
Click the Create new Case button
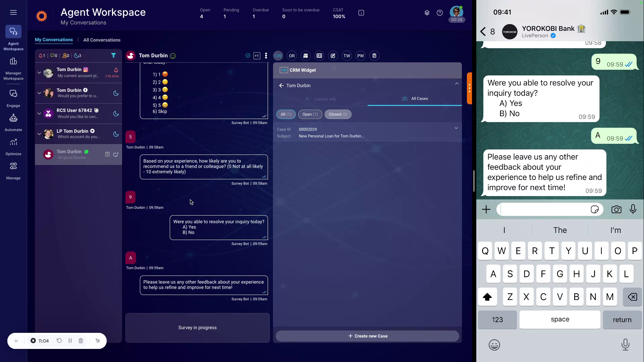[367, 336]
